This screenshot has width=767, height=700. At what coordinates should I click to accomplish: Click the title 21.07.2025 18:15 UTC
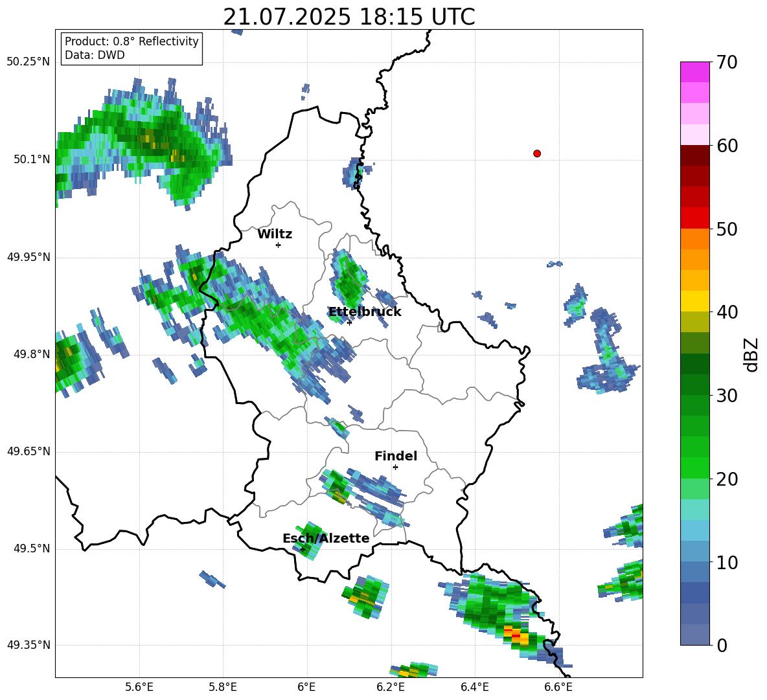coord(349,17)
